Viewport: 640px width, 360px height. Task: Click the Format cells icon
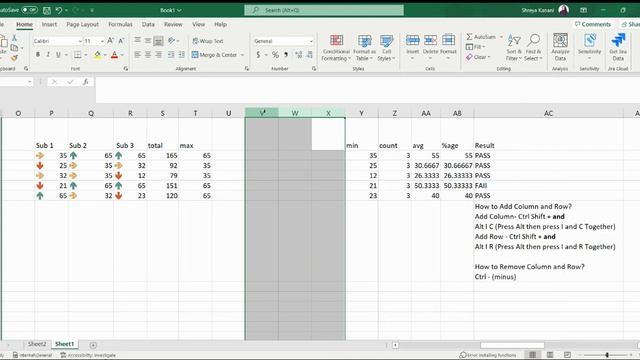[x=448, y=40]
